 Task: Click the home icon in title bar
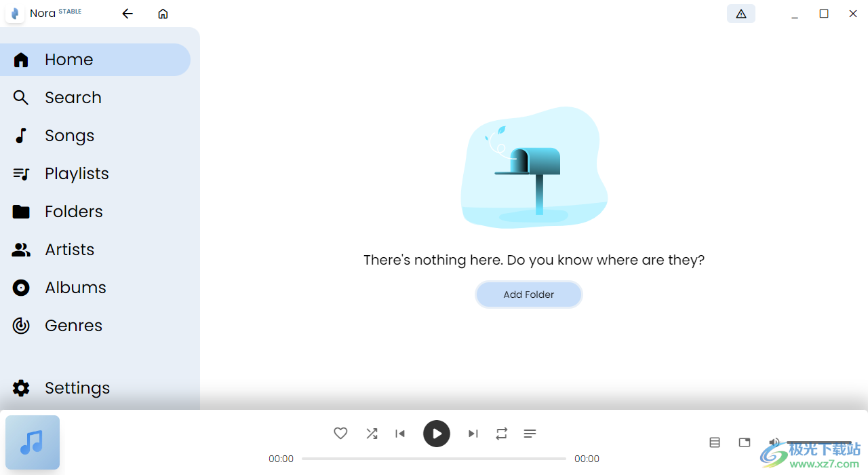coord(163,14)
